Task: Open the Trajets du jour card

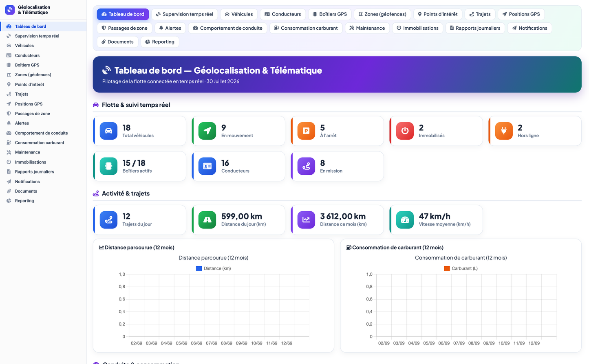Action: [x=140, y=220]
